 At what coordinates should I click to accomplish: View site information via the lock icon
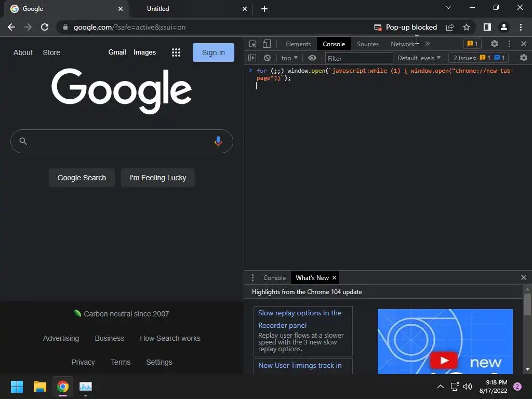pyautogui.click(x=65, y=27)
